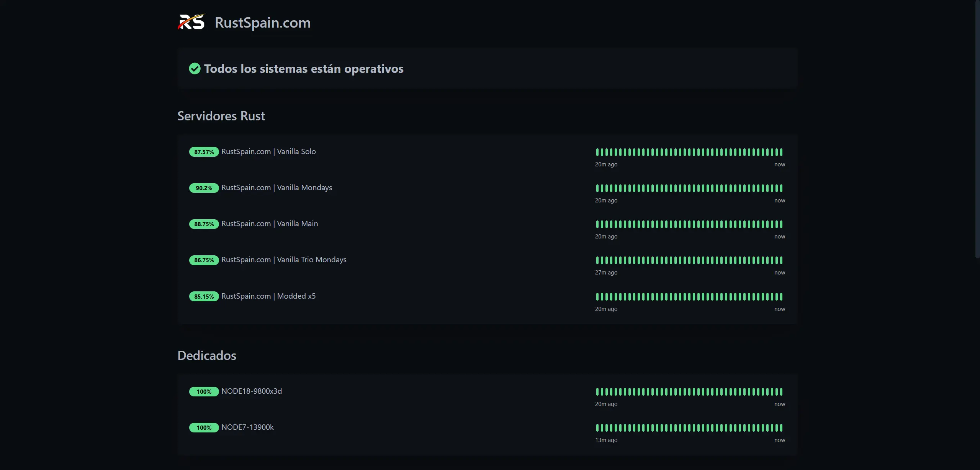Click the NODE7-13900k heartbeat bar
The width and height of the screenshot is (980, 470).
pyautogui.click(x=689, y=428)
